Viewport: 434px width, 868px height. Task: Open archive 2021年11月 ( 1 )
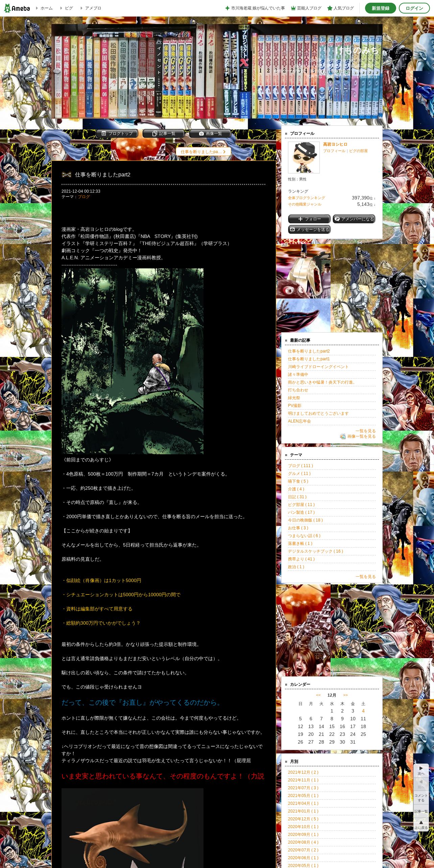pyautogui.click(x=303, y=780)
